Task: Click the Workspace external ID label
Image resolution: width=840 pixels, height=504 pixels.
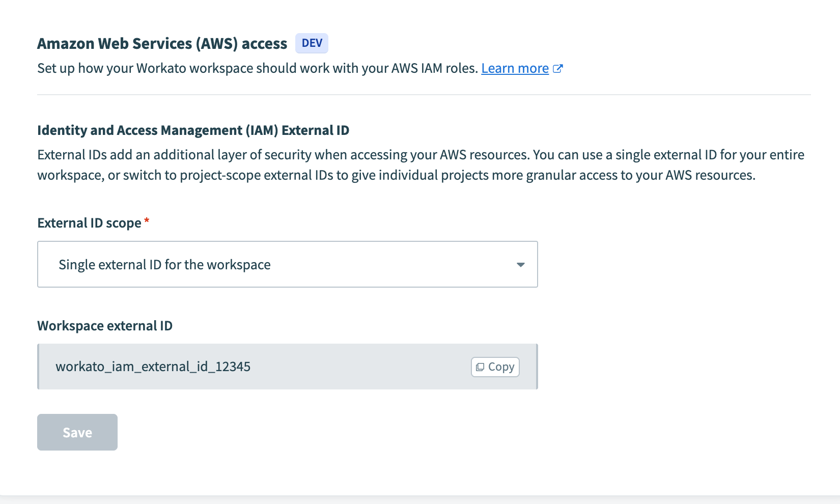Action: click(105, 326)
